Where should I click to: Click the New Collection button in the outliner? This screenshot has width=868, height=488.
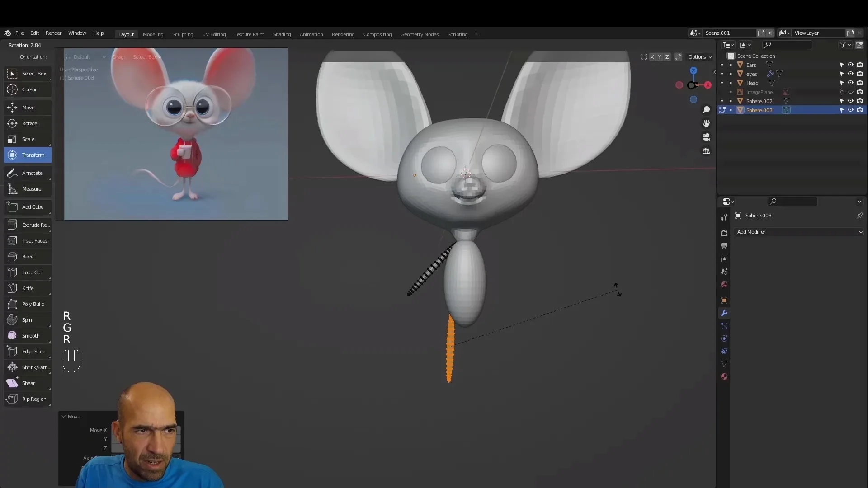861,45
